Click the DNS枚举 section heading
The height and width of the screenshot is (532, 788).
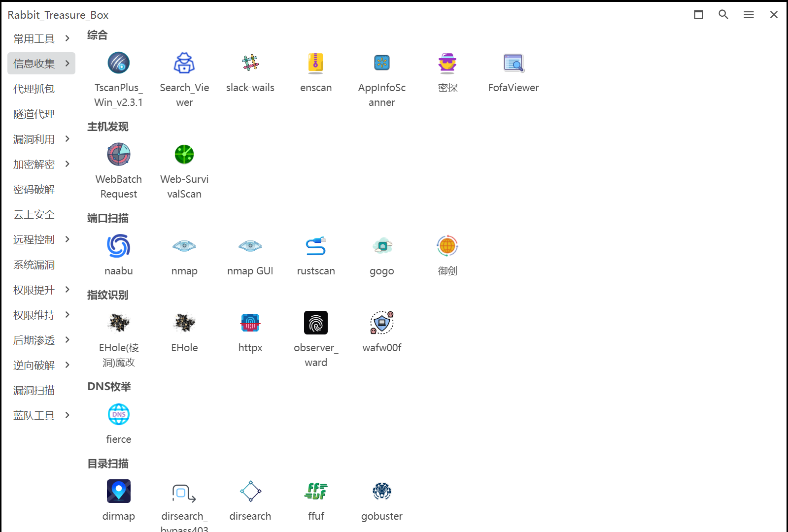[x=109, y=387]
